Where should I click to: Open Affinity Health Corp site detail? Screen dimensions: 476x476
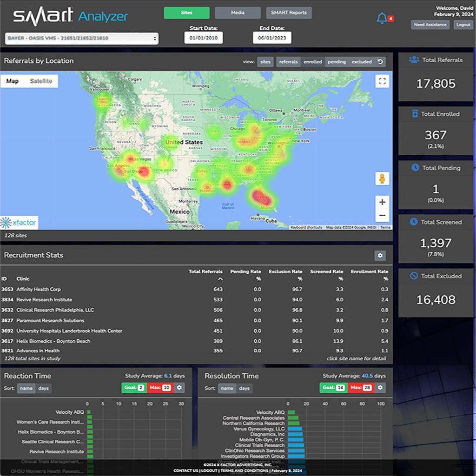[x=39, y=289]
